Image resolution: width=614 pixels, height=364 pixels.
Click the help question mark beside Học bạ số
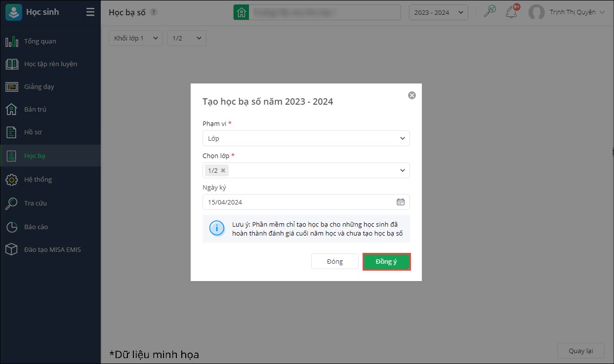pyautogui.click(x=154, y=12)
